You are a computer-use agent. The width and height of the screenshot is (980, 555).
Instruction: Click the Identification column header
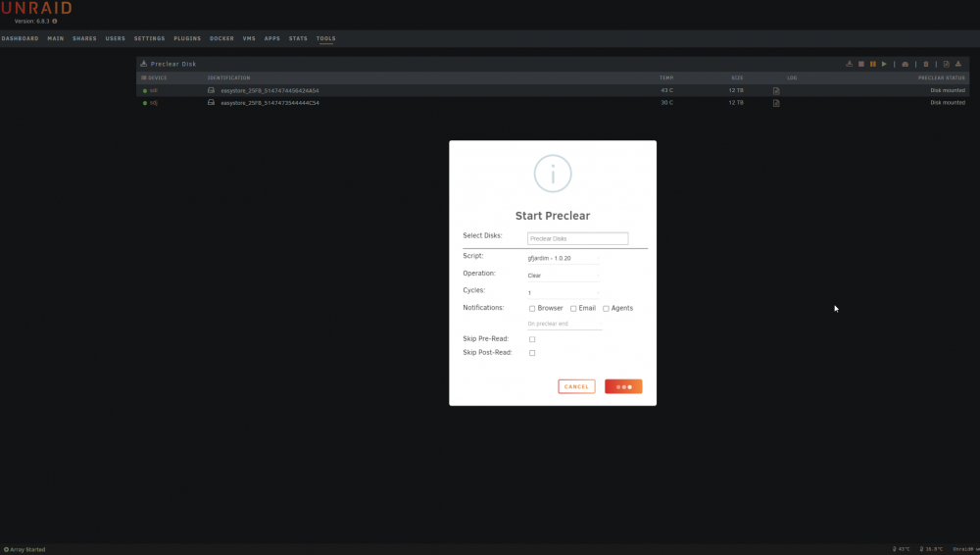coord(228,77)
